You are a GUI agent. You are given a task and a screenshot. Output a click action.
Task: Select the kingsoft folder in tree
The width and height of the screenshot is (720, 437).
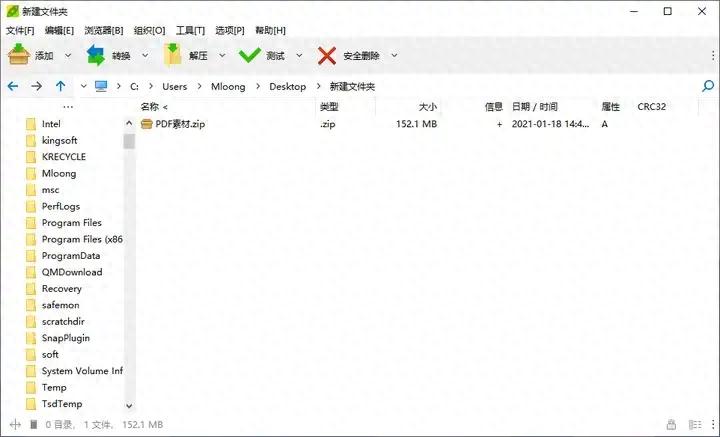tap(59, 140)
